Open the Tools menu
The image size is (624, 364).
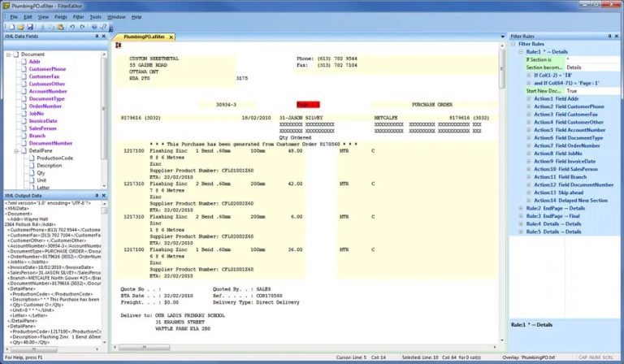96,17
